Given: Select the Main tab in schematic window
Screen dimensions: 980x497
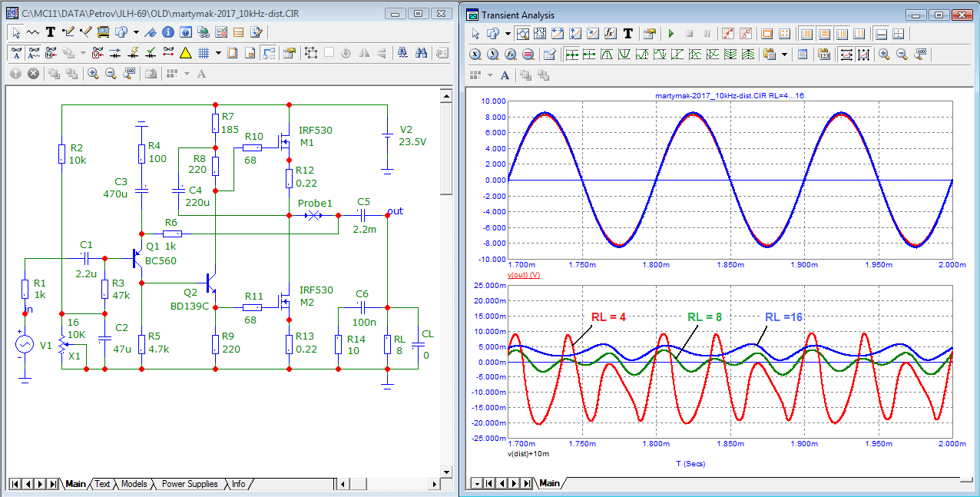Looking at the screenshot, I should pyautogui.click(x=75, y=484).
